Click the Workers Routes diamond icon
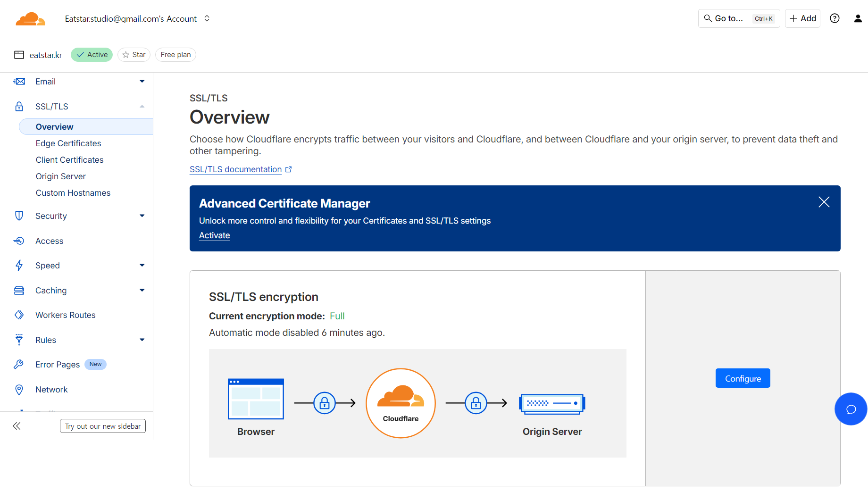Viewport: 868px width, 500px height. [19, 315]
